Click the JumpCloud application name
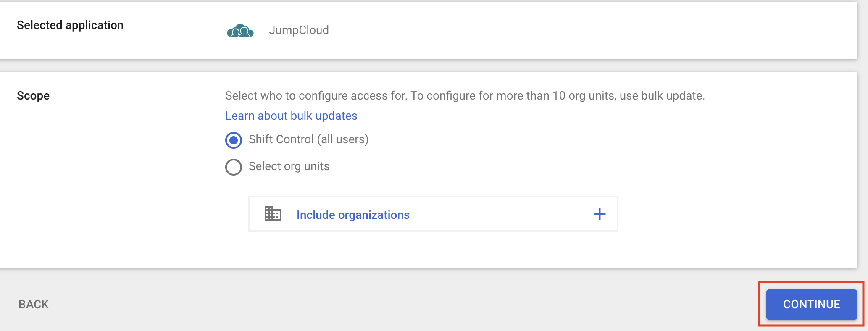 [x=299, y=30]
